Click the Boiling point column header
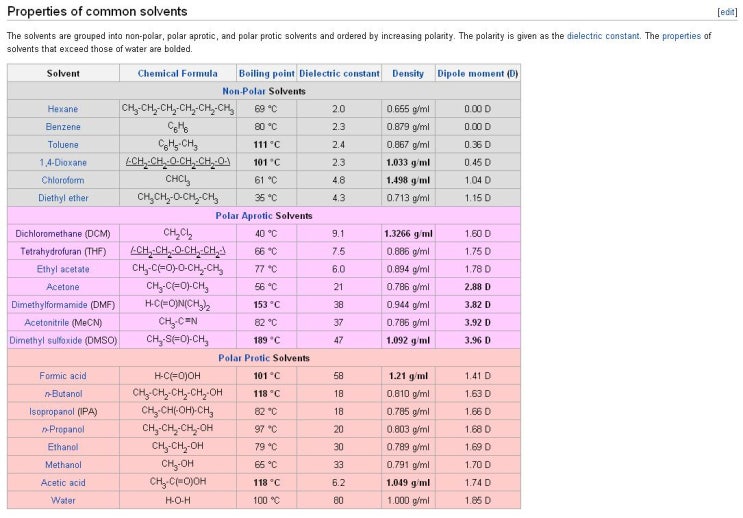Image resolution: width=743 pixels, height=518 pixels. (267, 73)
